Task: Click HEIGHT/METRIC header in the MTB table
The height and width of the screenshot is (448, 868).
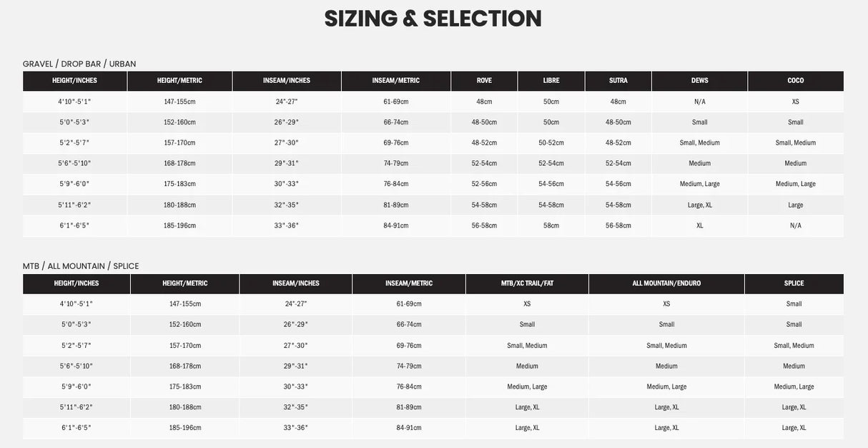Action: coord(185,283)
